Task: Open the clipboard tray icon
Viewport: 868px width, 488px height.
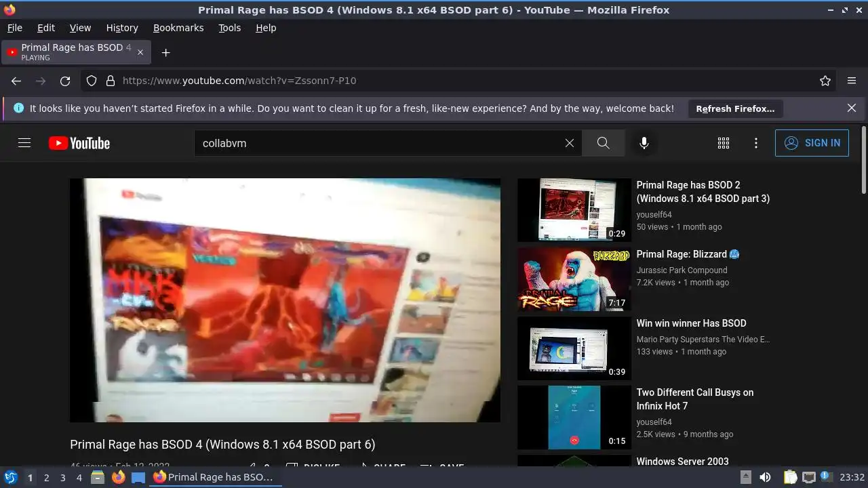Action: coord(790,477)
